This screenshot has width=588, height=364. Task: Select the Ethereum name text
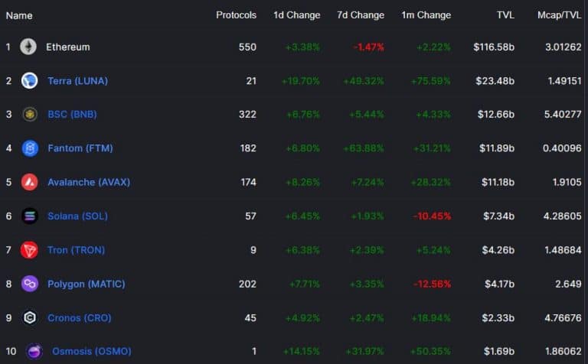click(x=68, y=47)
